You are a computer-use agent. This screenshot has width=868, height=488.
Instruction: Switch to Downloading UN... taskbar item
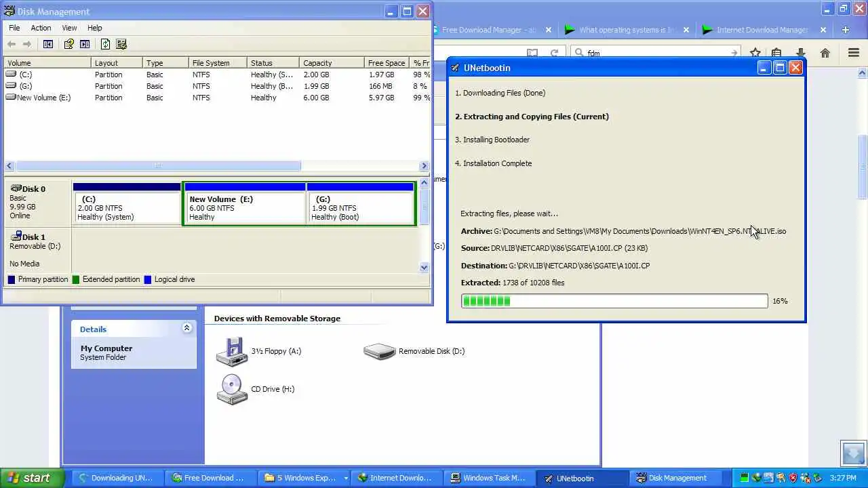point(115,478)
